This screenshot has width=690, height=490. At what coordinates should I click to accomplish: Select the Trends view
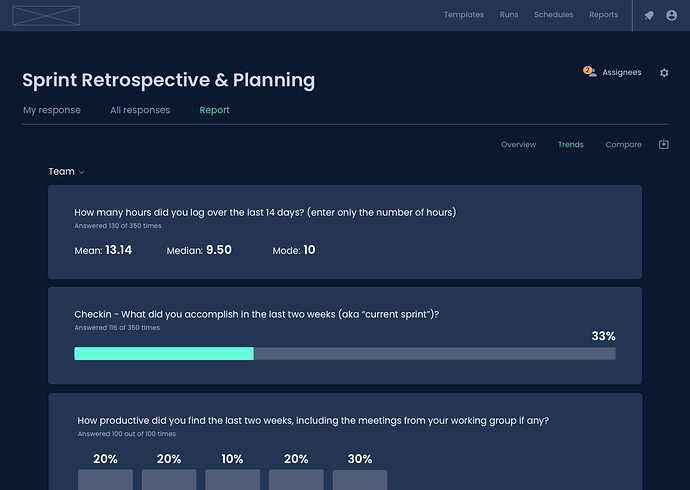click(571, 145)
